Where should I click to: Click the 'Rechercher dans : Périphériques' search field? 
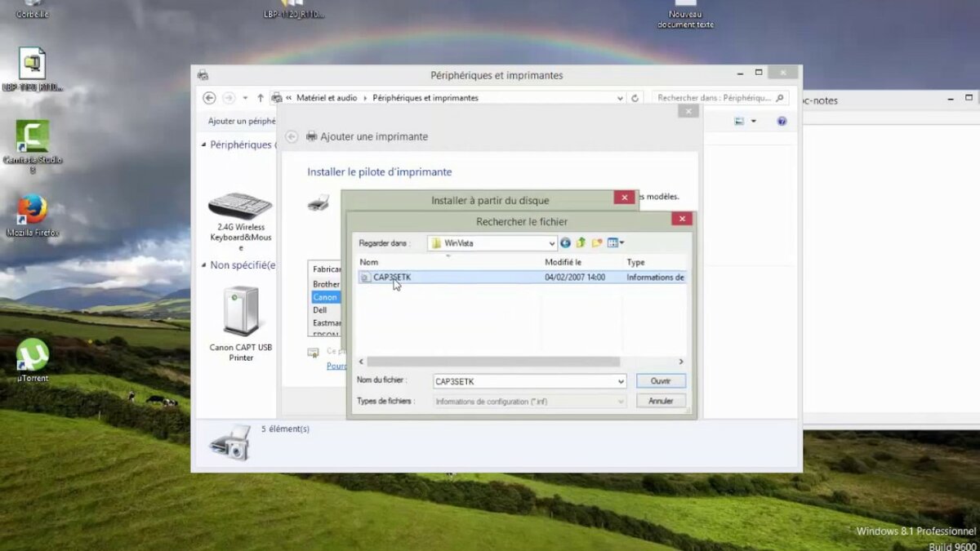tap(719, 98)
